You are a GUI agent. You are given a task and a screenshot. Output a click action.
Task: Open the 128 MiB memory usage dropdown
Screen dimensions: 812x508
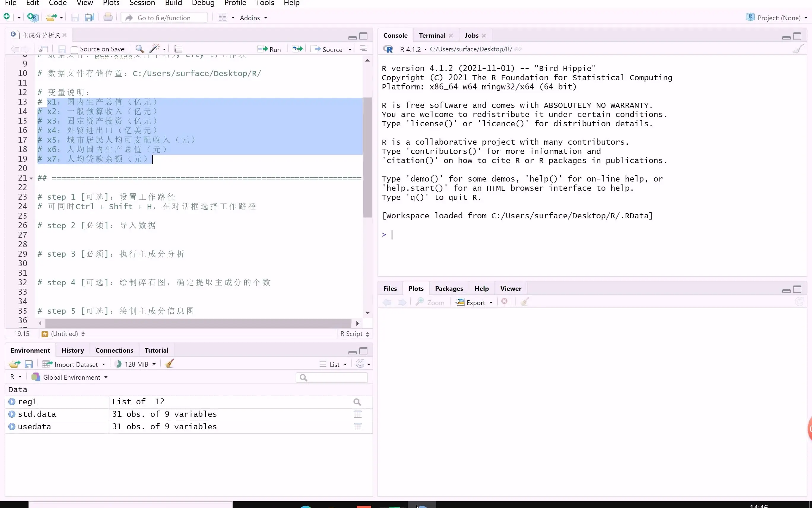(135, 364)
